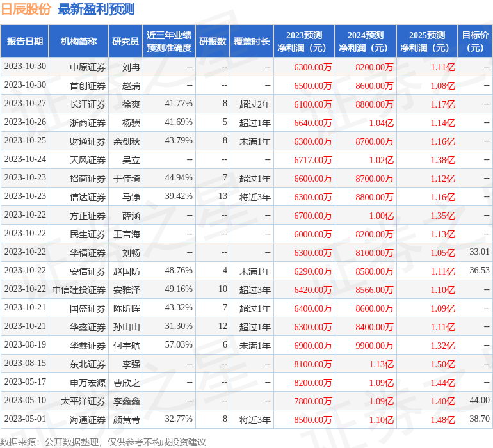
Task: Select the 机构简称 column header
Action: [79, 42]
